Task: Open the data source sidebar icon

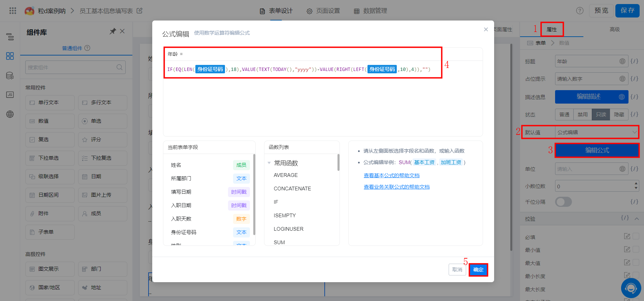Action: click(10, 76)
